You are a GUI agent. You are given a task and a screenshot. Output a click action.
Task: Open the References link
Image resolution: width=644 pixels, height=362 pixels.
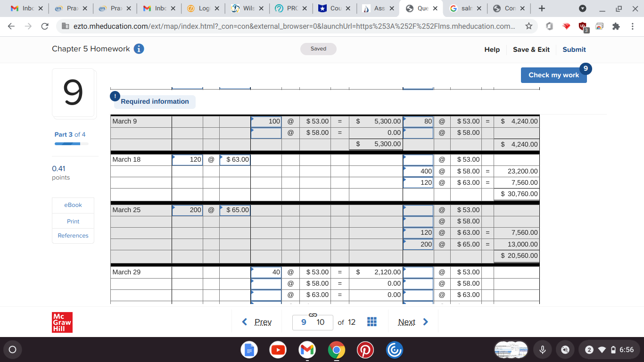73,236
